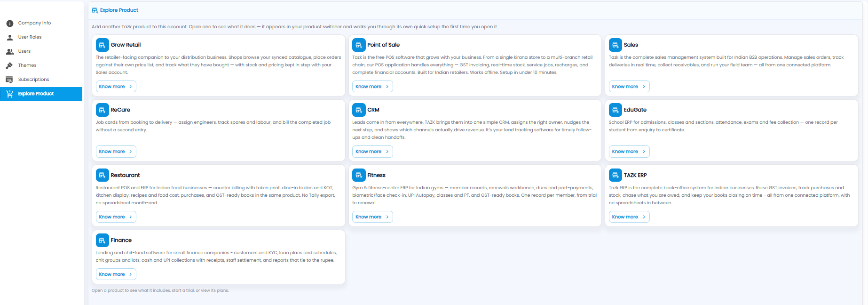Open the Themes menu item

click(x=41, y=65)
